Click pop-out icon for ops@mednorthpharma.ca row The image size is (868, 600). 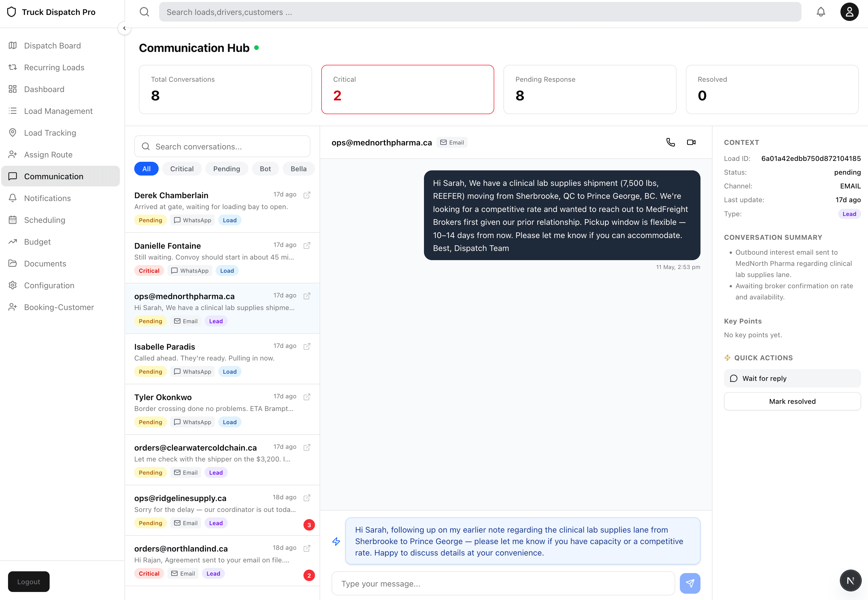307,296
